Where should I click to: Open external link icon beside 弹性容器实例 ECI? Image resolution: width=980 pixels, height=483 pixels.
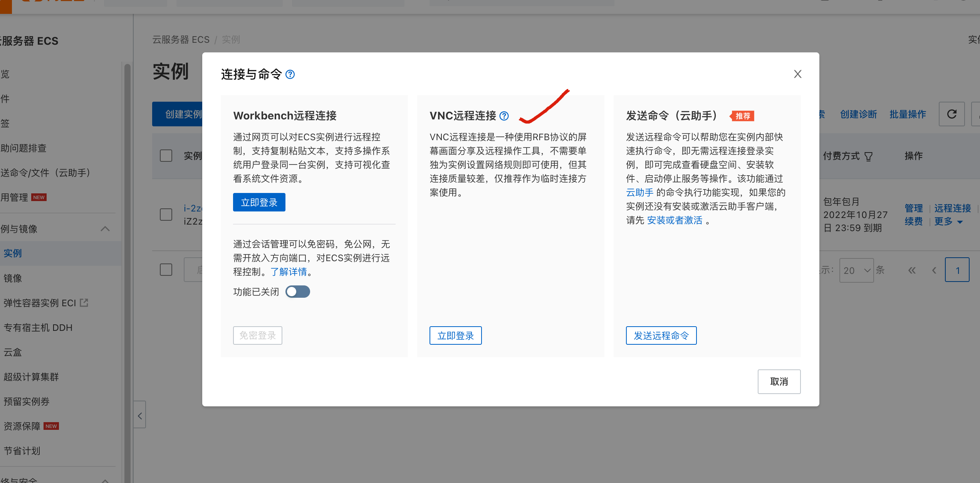pos(84,303)
